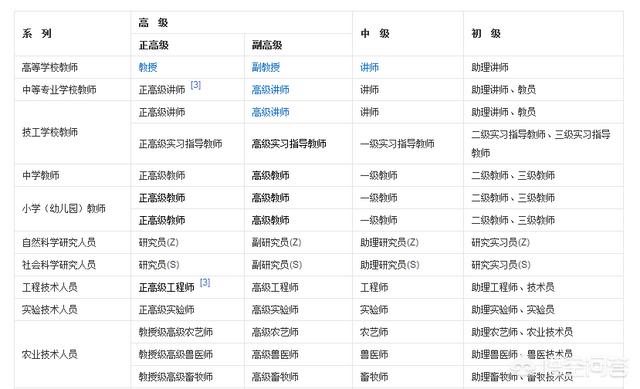
Task: Click the blue 讲师 link in 高等学校教师 row
Action: [x=369, y=67]
